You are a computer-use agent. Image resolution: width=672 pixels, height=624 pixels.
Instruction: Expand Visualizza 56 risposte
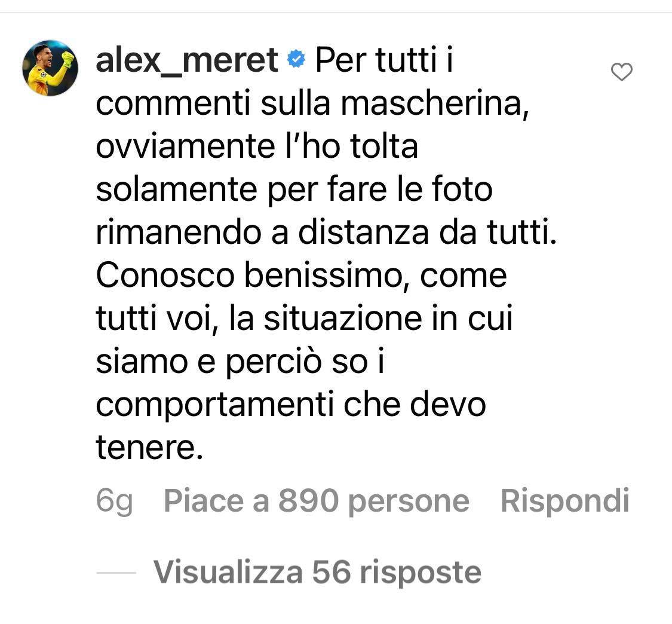[x=318, y=572]
